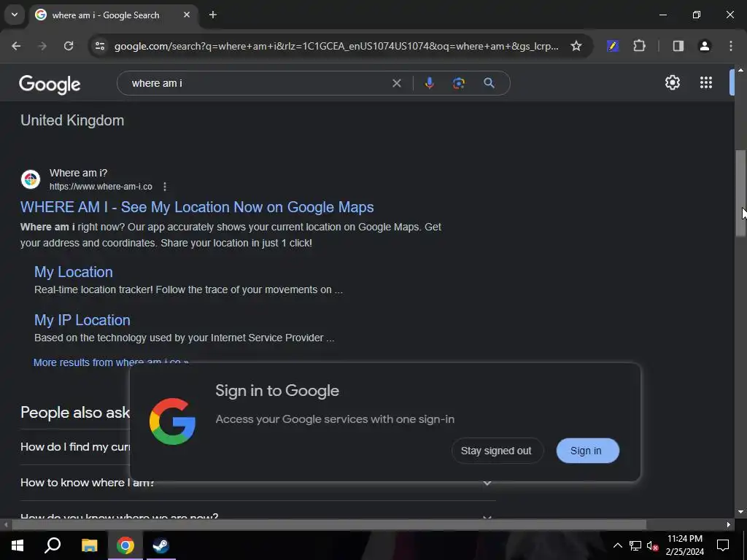The width and height of the screenshot is (747, 560).
Task: Click the browser forward arrow
Action: 42,46
